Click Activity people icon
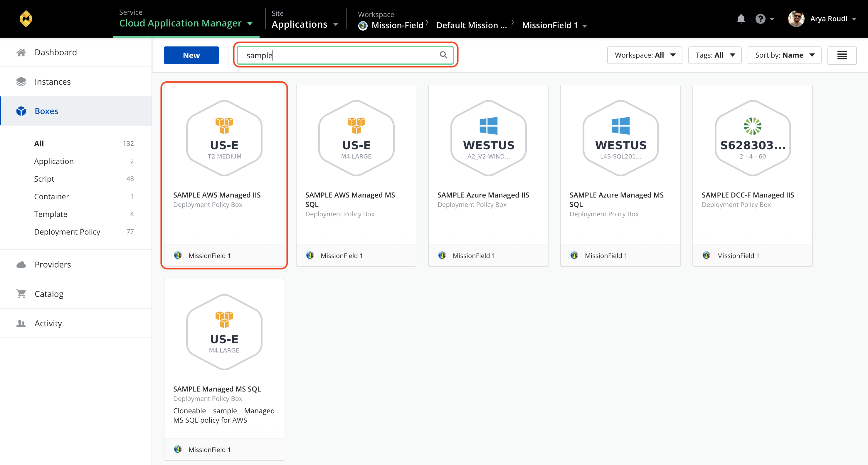Screen dimensions: 868x465 (x=21, y=323)
